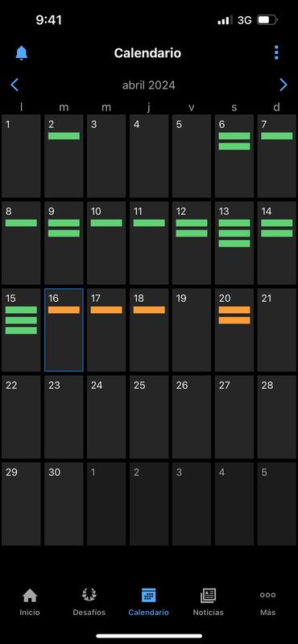Screen dimensions: 298x644
Task: Select empty day 19
Action: click(192, 330)
